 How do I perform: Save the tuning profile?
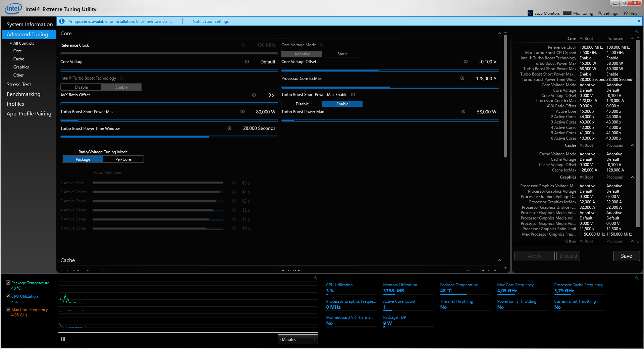[626, 256]
